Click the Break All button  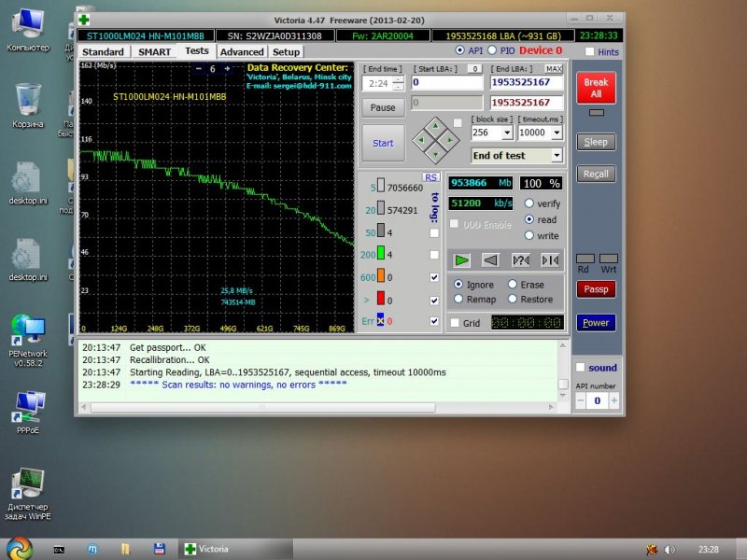[596, 89]
